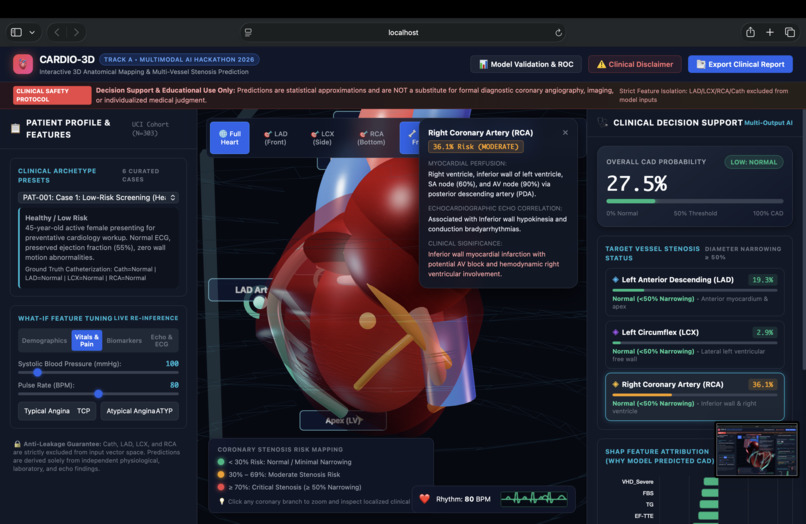Switch to the Biomarkers tab
The height and width of the screenshot is (524, 806).
pyautogui.click(x=124, y=340)
